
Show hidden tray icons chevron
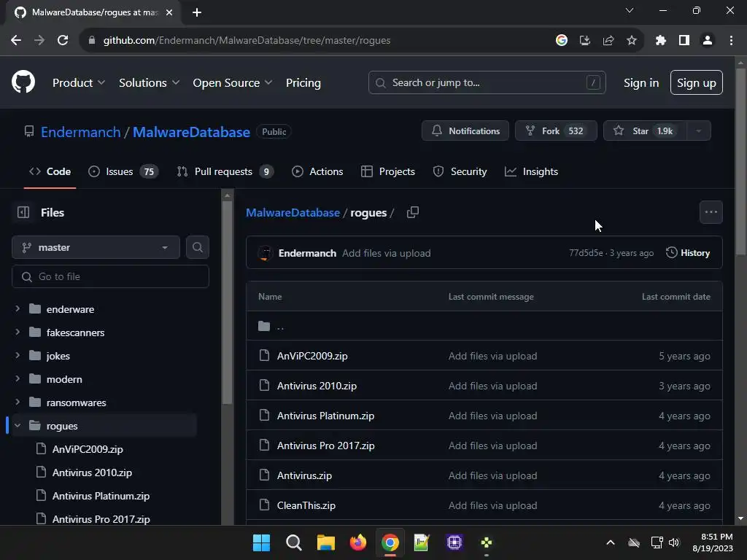point(611,542)
